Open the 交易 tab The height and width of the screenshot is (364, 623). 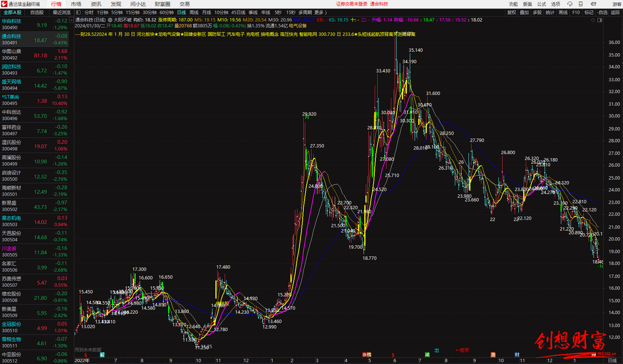pyautogui.click(x=185, y=4)
